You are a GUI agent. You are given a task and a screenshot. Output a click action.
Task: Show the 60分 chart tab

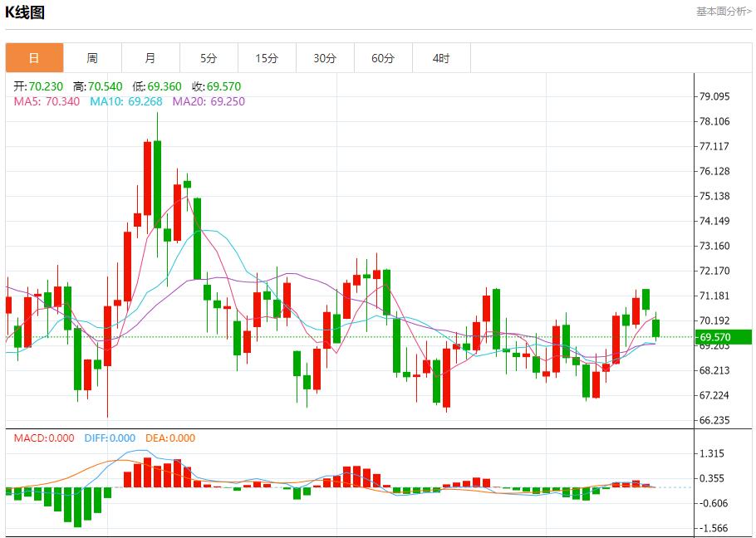click(383, 58)
